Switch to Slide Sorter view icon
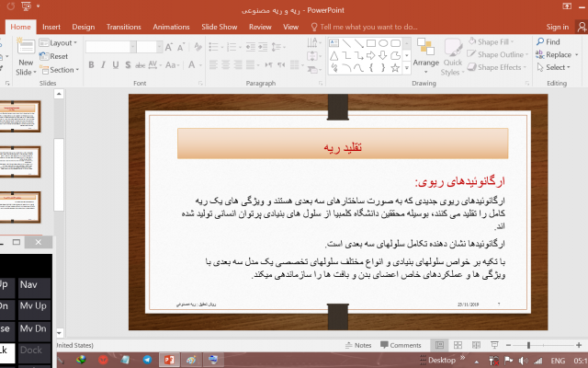This screenshot has height=368, width=588. coord(458,345)
